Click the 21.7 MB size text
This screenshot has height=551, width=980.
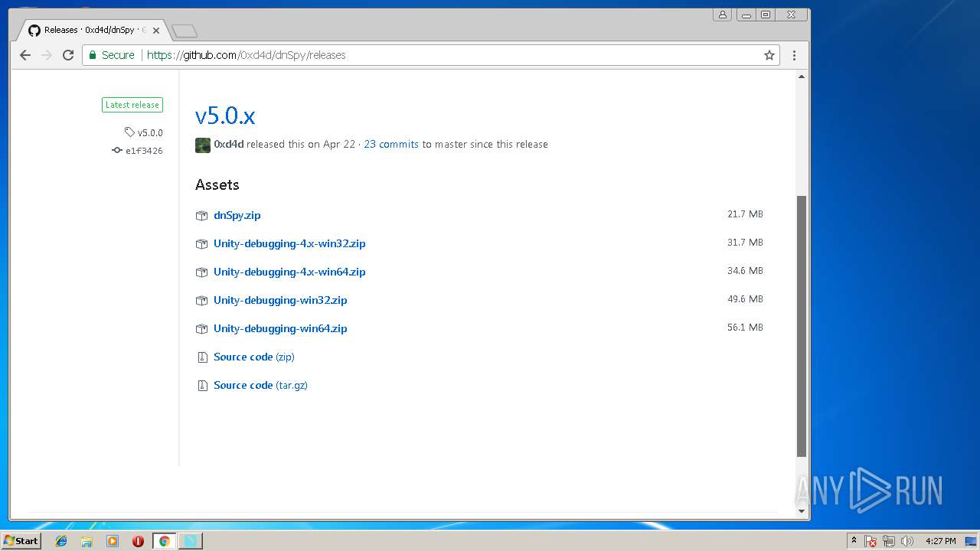pos(745,214)
